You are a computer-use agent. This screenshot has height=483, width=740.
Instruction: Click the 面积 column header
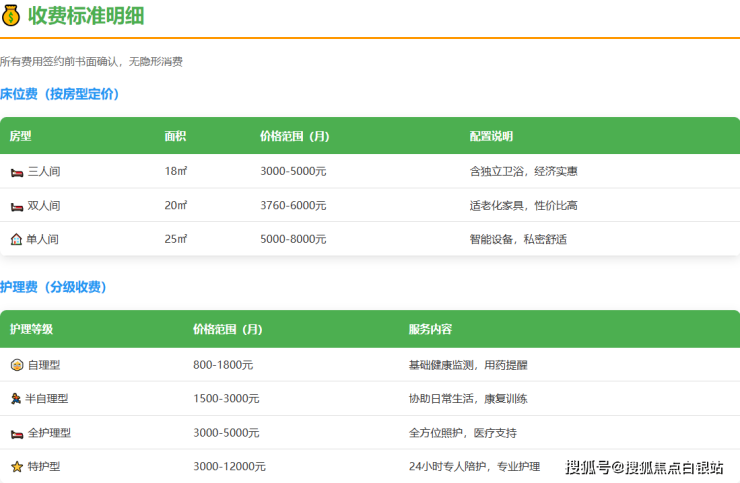click(x=175, y=136)
